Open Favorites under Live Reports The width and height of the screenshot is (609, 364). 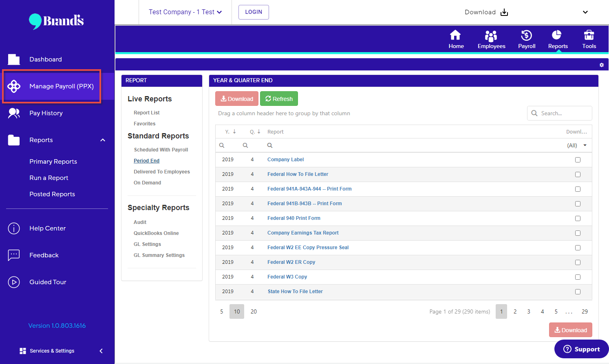[145, 124]
